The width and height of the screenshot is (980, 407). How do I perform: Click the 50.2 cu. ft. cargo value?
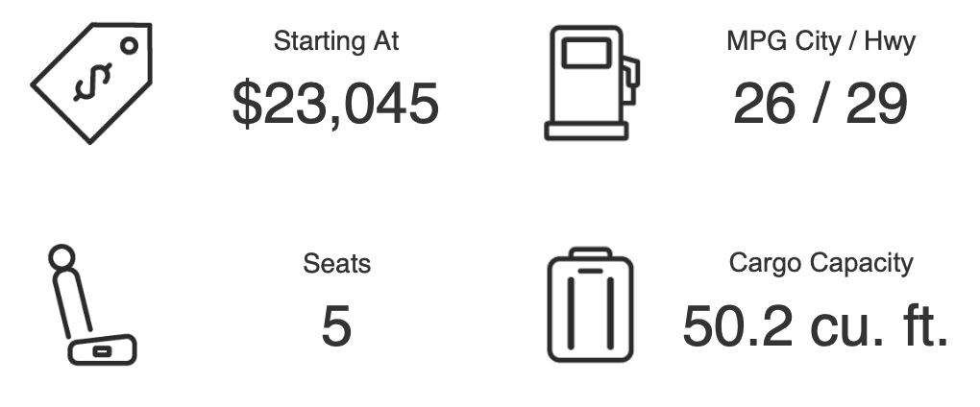pyautogui.click(x=816, y=325)
